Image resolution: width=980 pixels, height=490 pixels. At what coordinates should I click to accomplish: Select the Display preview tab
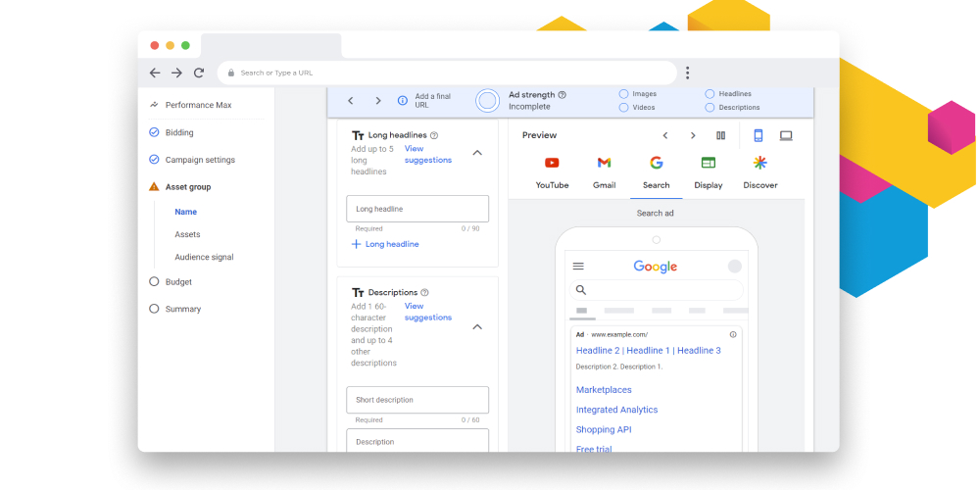coord(709,173)
